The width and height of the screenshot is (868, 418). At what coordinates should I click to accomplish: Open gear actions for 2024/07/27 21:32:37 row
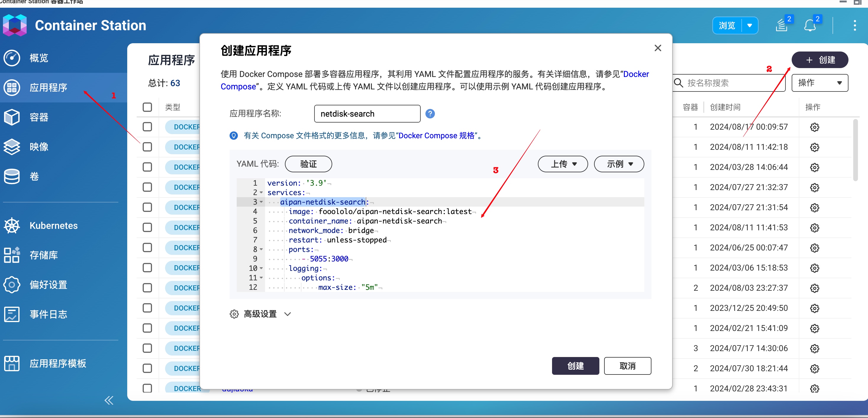tap(814, 187)
